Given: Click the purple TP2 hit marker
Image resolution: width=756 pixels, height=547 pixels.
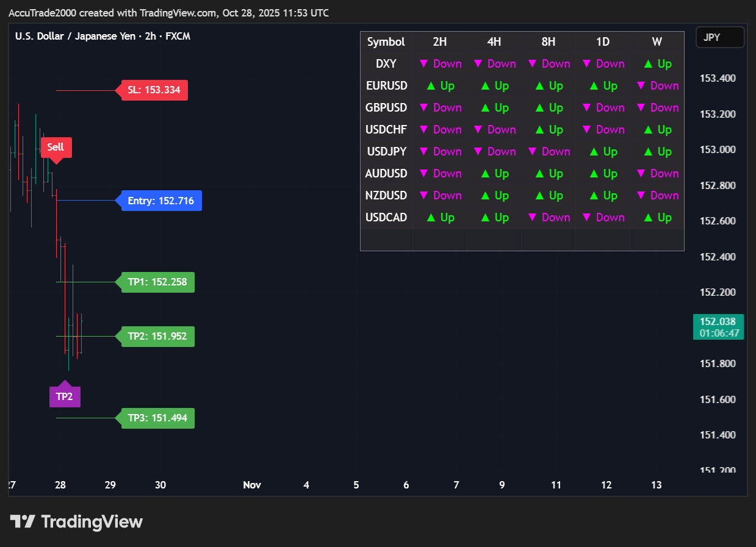Looking at the screenshot, I should (65, 396).
